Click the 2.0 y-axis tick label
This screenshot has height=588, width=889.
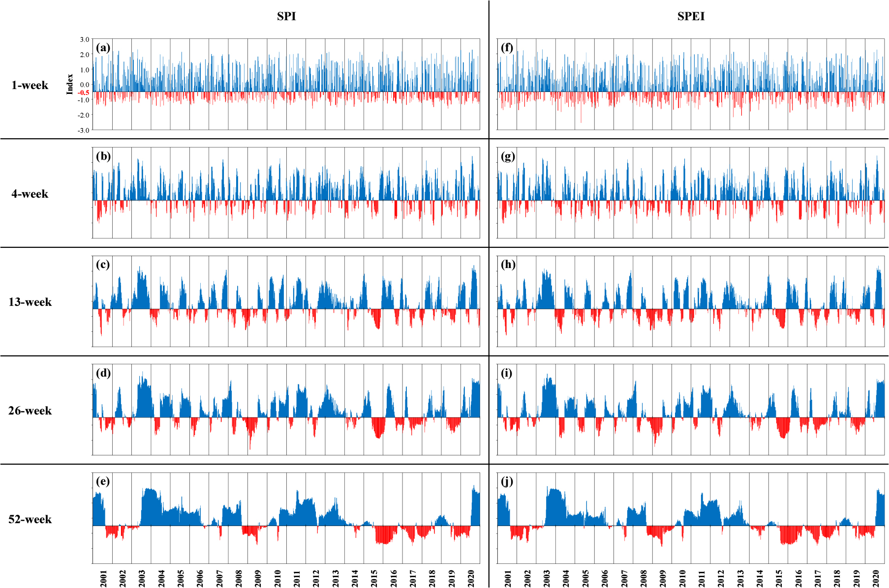pos(85,55)
